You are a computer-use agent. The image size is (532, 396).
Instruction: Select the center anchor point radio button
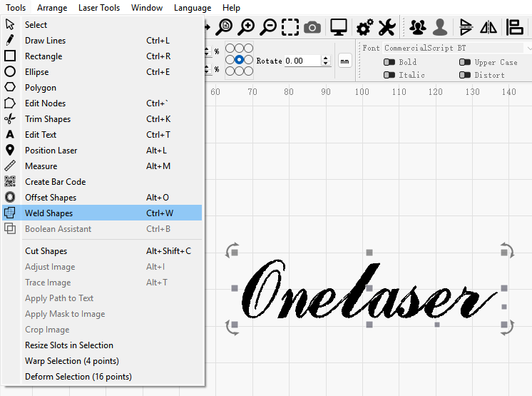point(240,60)
